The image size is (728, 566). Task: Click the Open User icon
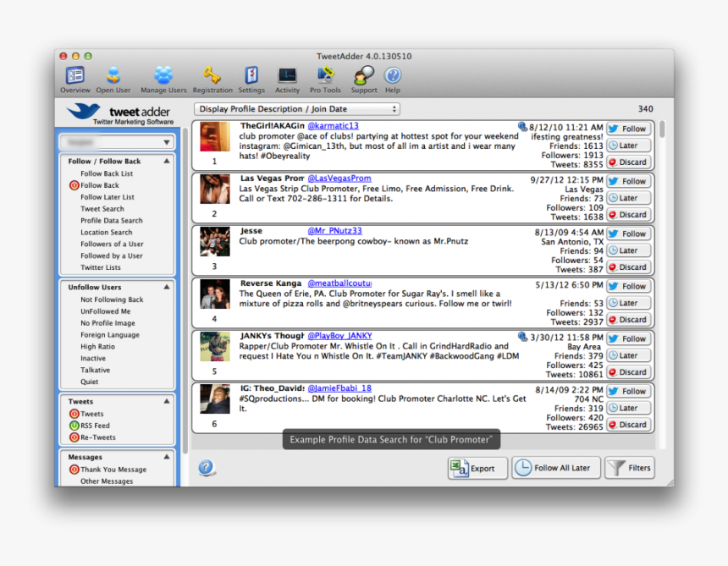click(113, 76)
